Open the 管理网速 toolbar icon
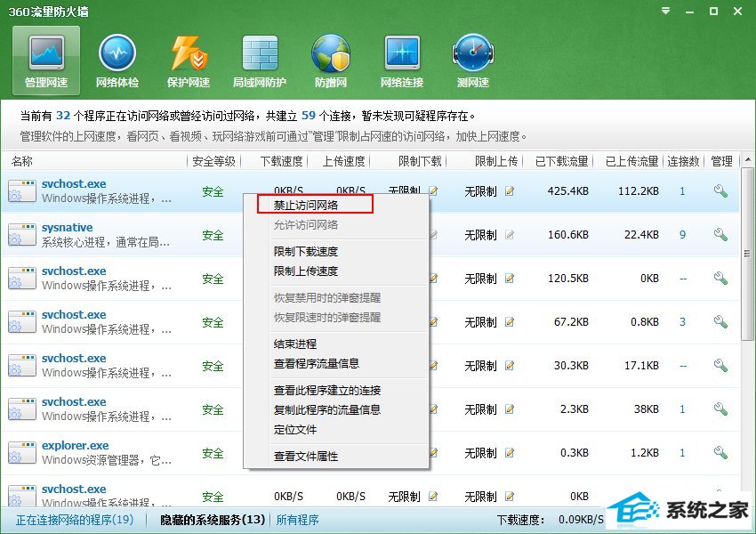This screenshot has width=756, height=534. coord(46,61)
